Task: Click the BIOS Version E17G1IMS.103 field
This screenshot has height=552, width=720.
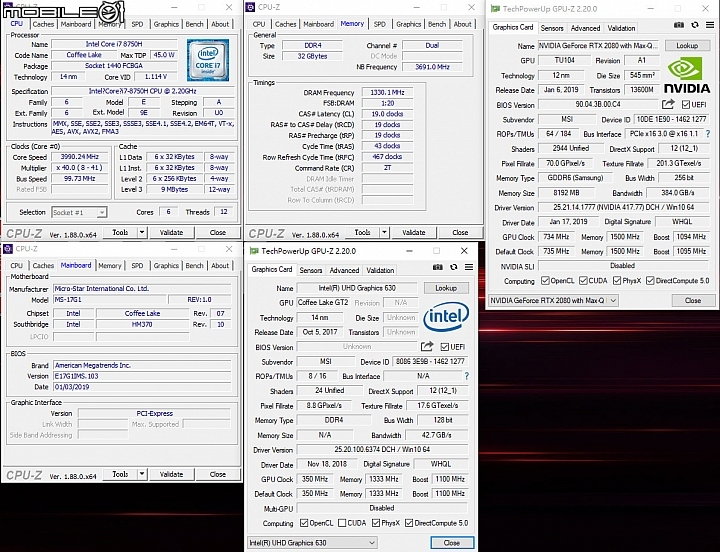Action: point(142,376)
